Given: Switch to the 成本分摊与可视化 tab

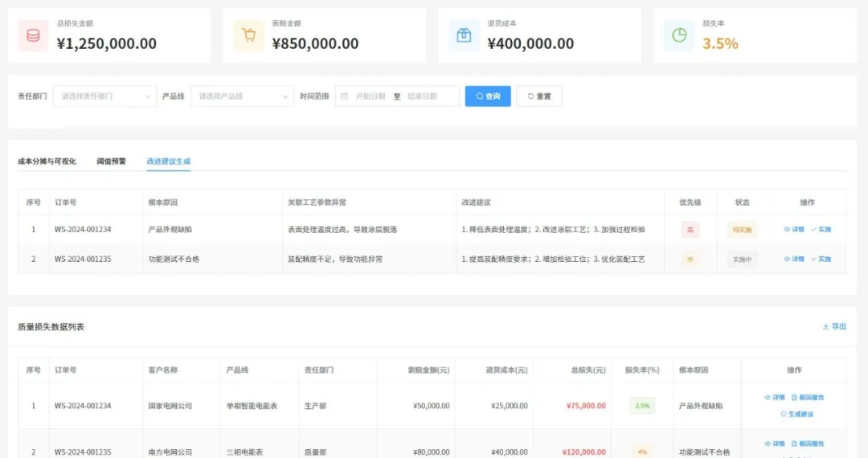Looking at the screenshot, I should [x=47, y=162].
